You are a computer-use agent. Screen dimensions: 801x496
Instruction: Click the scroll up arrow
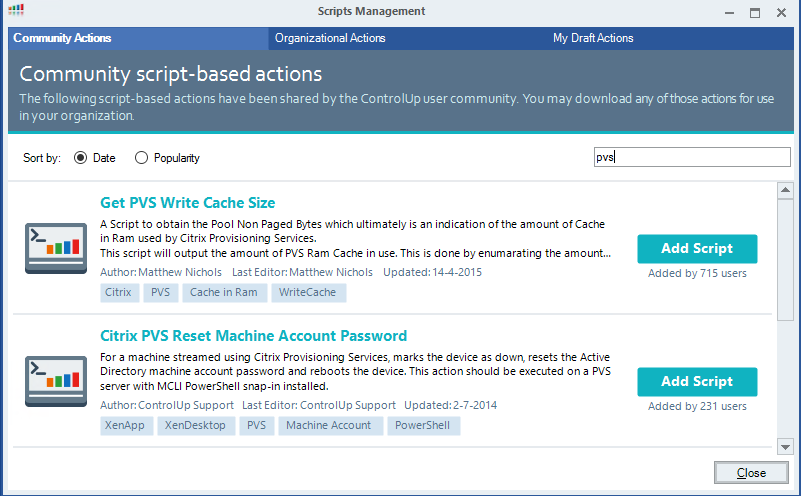click(x=785, y=191)
